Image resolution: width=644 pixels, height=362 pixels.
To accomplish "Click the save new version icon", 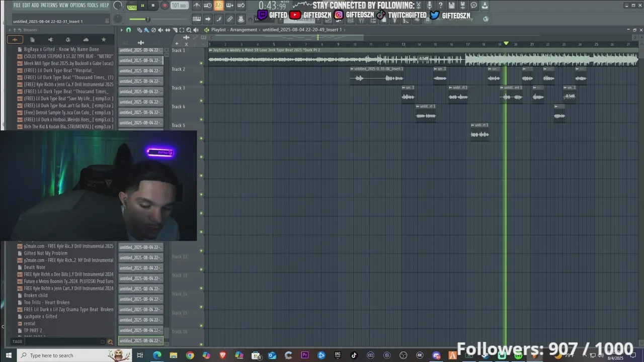I will coord(463,6).
